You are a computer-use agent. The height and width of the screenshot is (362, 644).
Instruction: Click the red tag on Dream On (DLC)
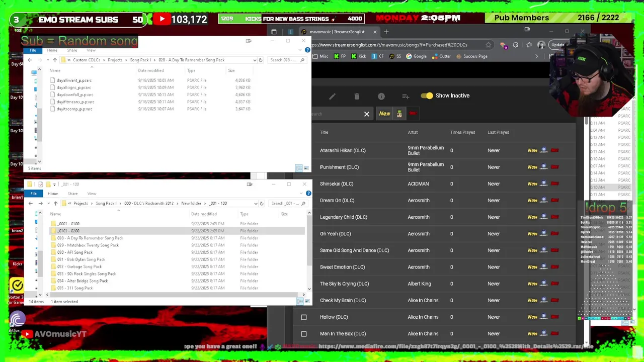tap(555, 201)
